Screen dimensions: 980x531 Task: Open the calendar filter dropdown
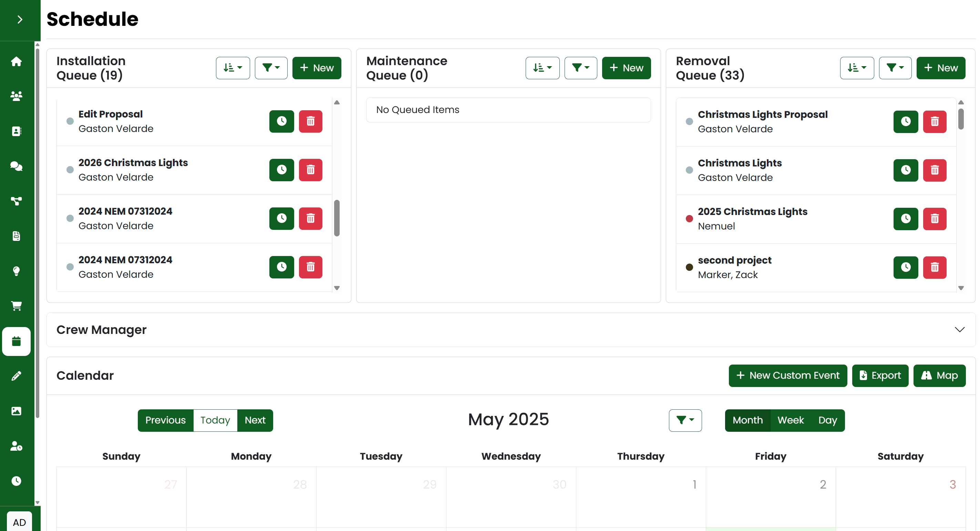pos(685,420)
